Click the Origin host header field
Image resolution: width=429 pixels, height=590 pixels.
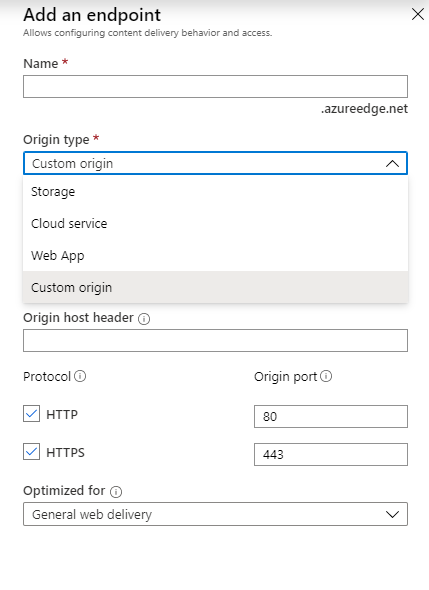tap(215, 341)
